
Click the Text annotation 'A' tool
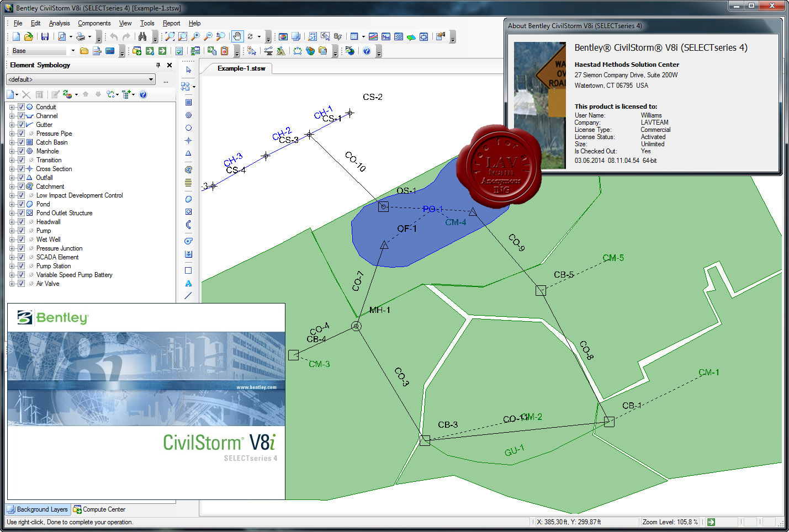pos(188,283)
